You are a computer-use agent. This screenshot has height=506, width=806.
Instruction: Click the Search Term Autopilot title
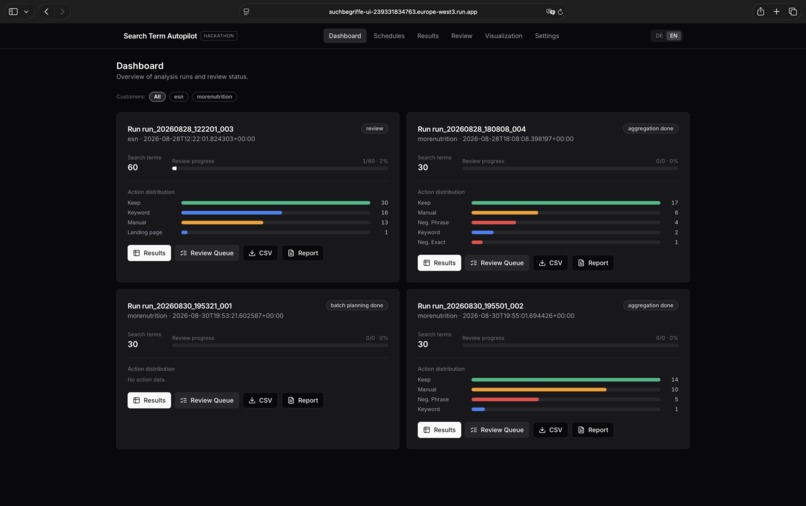click(160, 36)
